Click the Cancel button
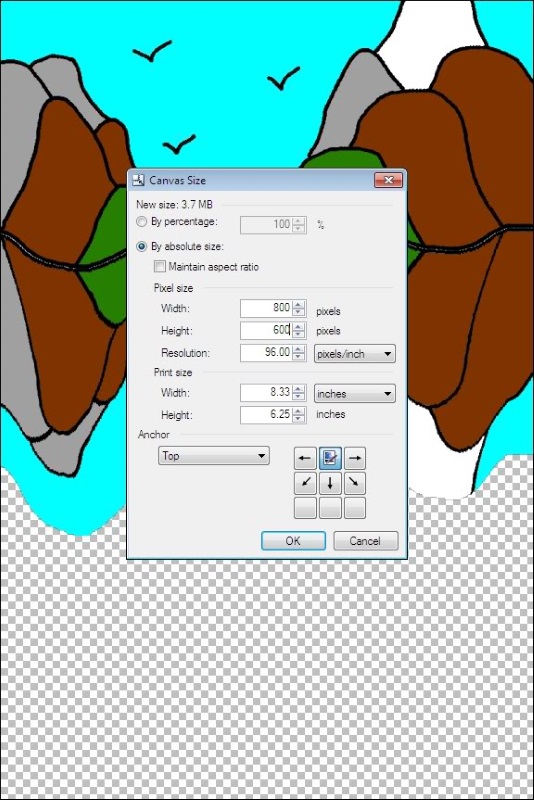This screenshot has height=800, width=534. pyautogui.click(x=365, y=541)
